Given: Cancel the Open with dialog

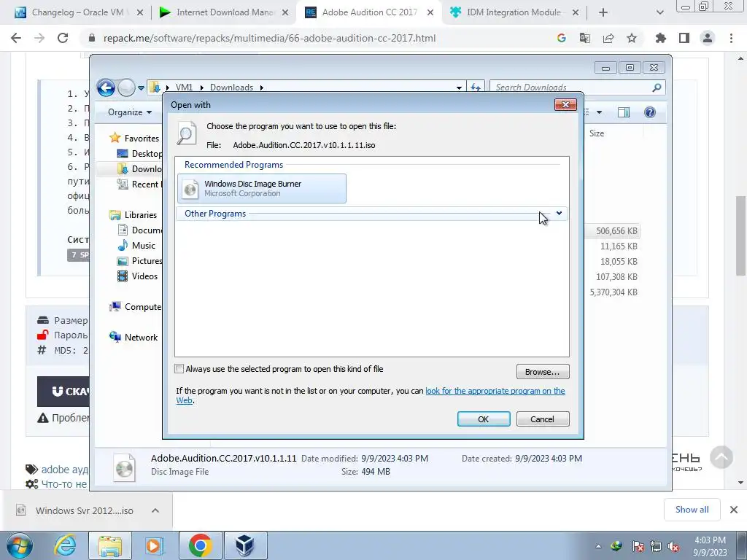Looking at the screenshot, I should pos(543,419).
